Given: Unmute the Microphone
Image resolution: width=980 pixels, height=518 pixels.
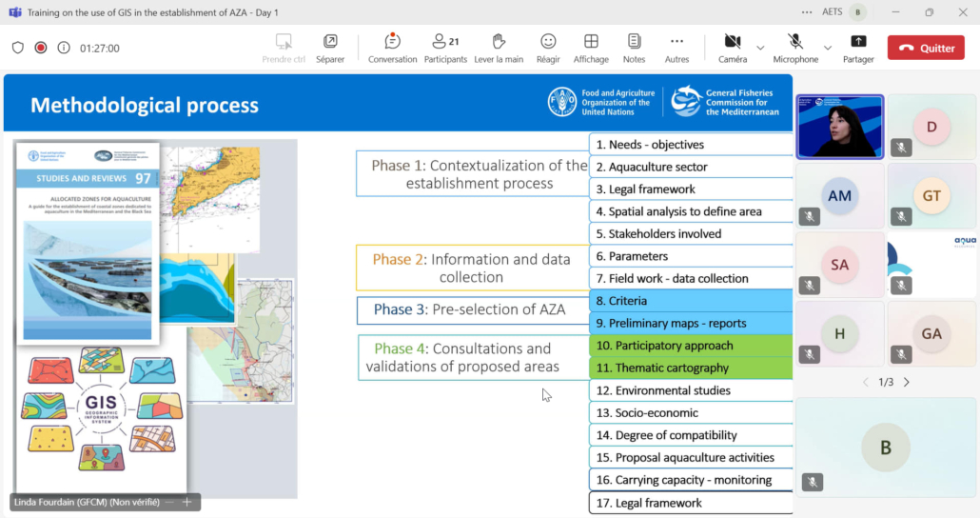Looking at the screenshot, I should click(x=795, y=49).
